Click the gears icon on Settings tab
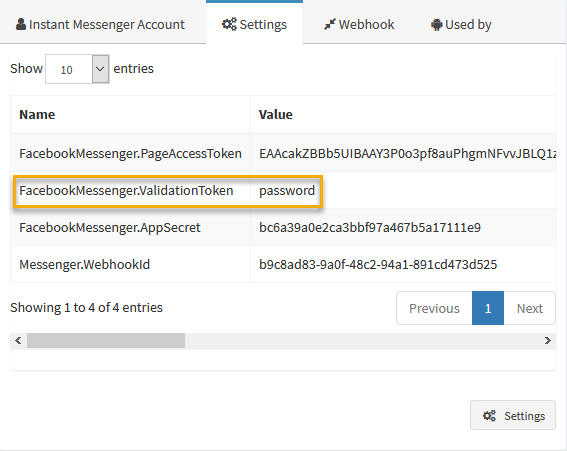 229,24
